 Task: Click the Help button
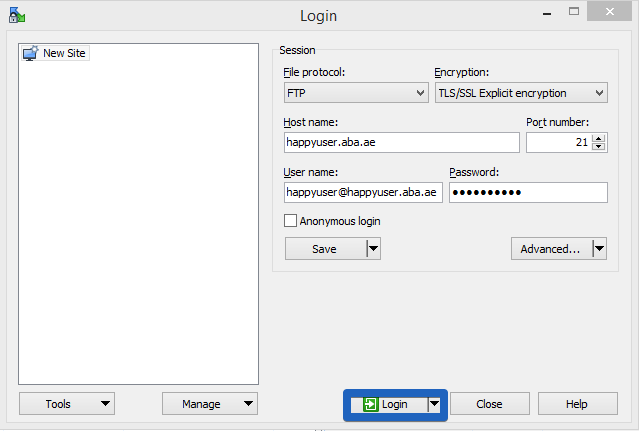click(x=577, y=404)
